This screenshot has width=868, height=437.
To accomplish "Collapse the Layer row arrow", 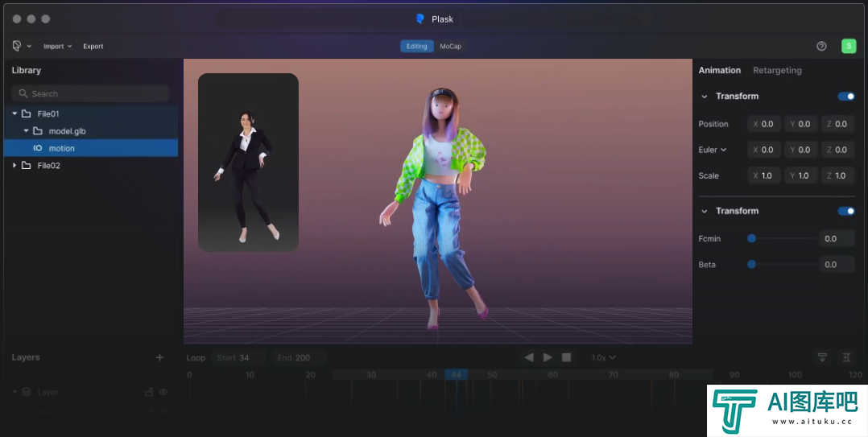I will pos(14,392).
